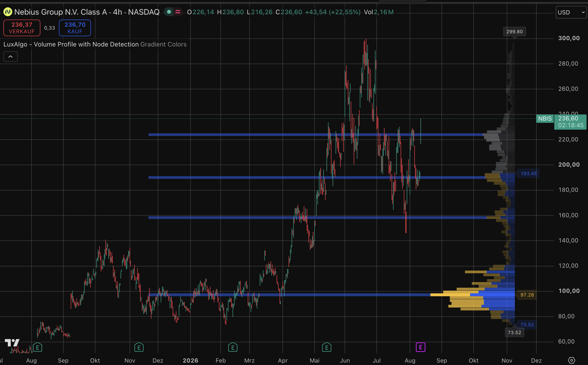
Task: Click the 80,00 price axis label
Action: tap(566, 316)
